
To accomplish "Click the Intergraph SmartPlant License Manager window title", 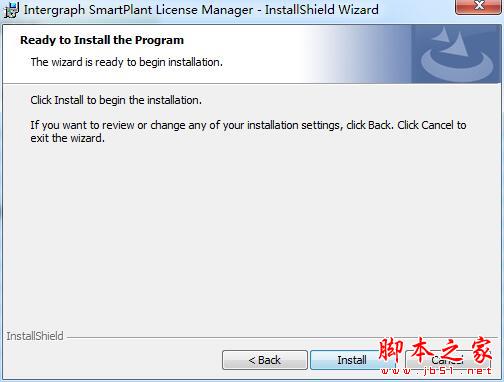I will [x=201, y=10].
